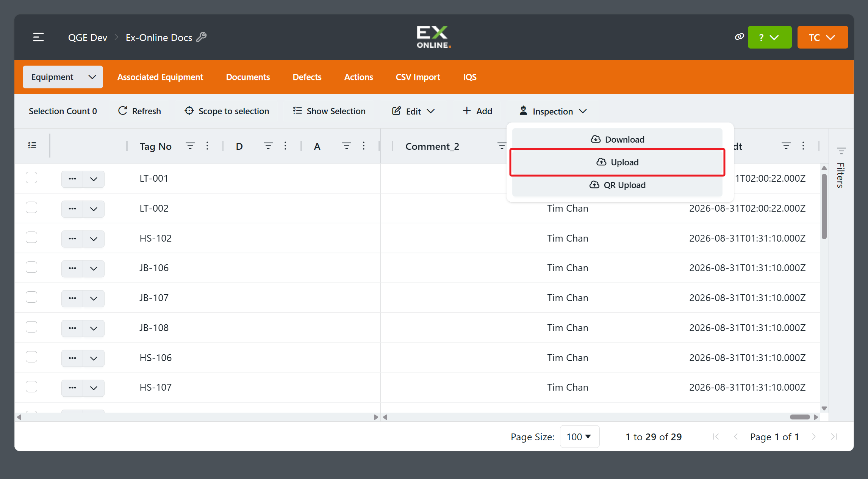Click the vertical scrollbar thumb of table

point(824,207)
